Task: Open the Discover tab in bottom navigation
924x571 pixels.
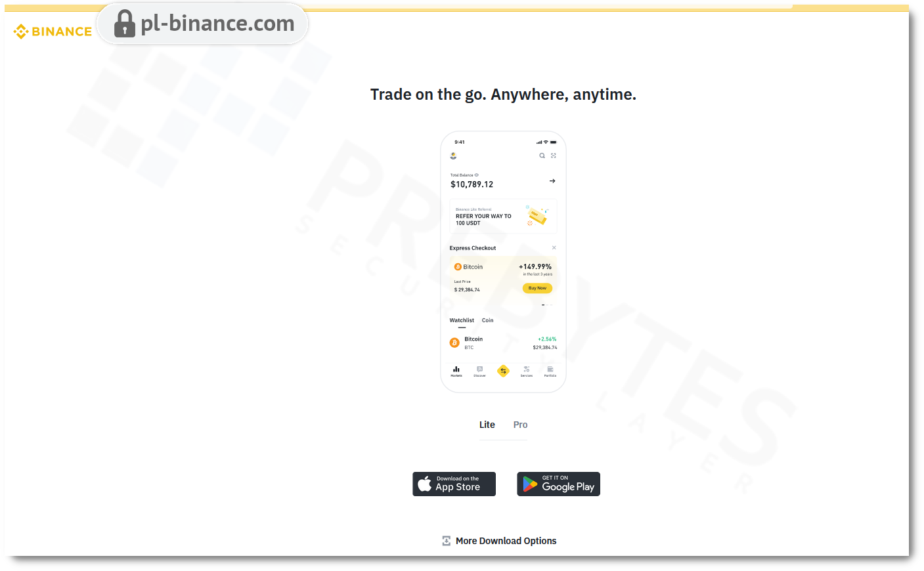Action: (479, 371)
